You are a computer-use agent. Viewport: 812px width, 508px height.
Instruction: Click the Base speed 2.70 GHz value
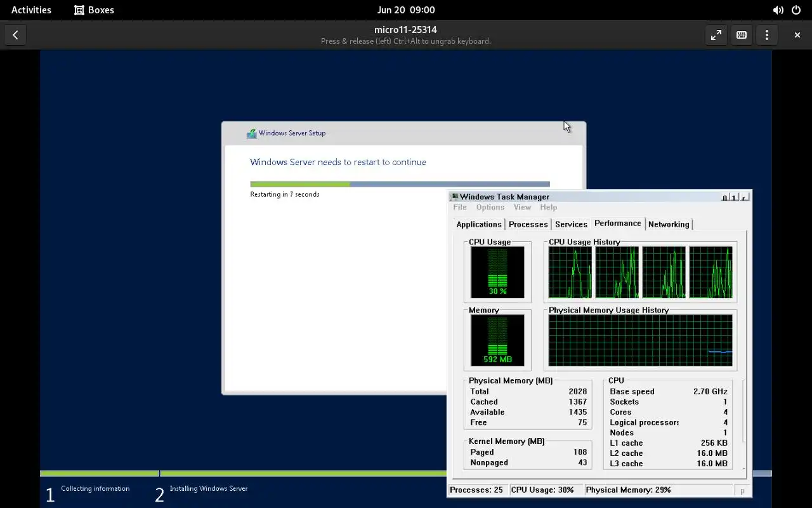tap(710, 392)
